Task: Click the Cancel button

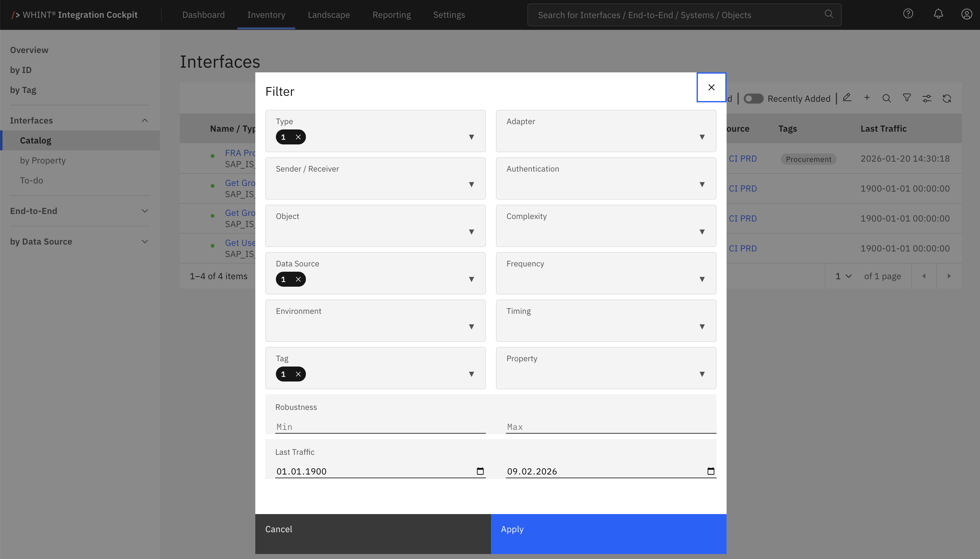Action: point(372,533)
